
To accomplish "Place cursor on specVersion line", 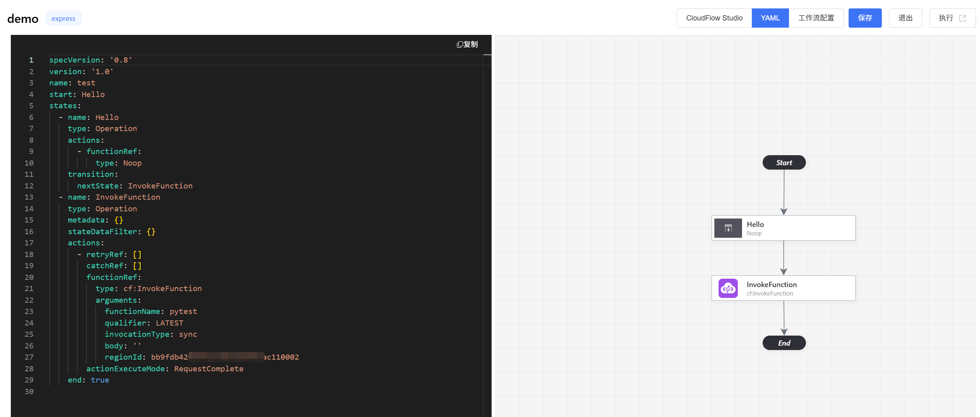I will click(91, 60).
